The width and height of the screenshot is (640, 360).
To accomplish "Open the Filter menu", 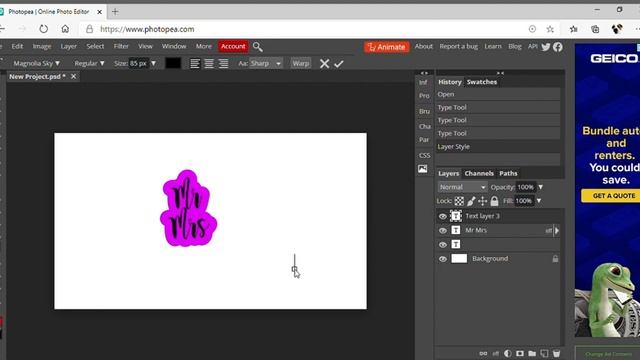I will tap(121, 46).
